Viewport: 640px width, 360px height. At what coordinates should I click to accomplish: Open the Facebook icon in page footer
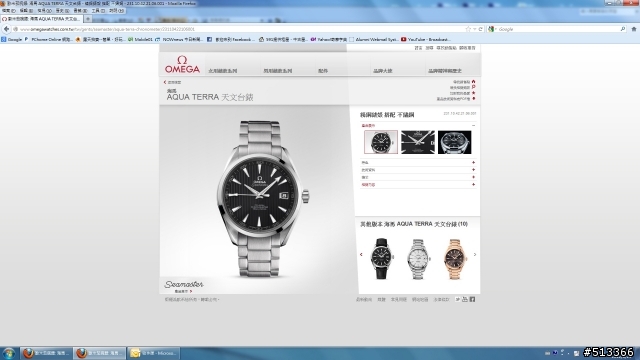coord(472,299)
